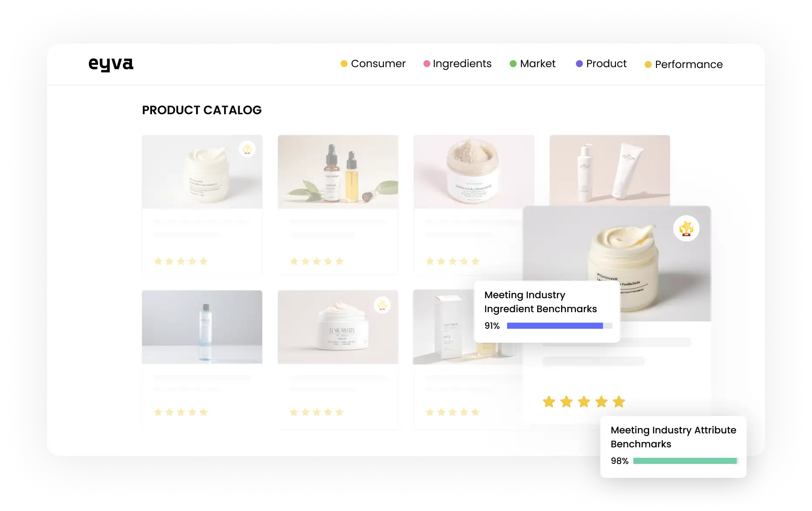The width and height of the screenshot is (812, 511).
Task: Click the trophy badge on the enlarged cream jar
Action: 686,228
